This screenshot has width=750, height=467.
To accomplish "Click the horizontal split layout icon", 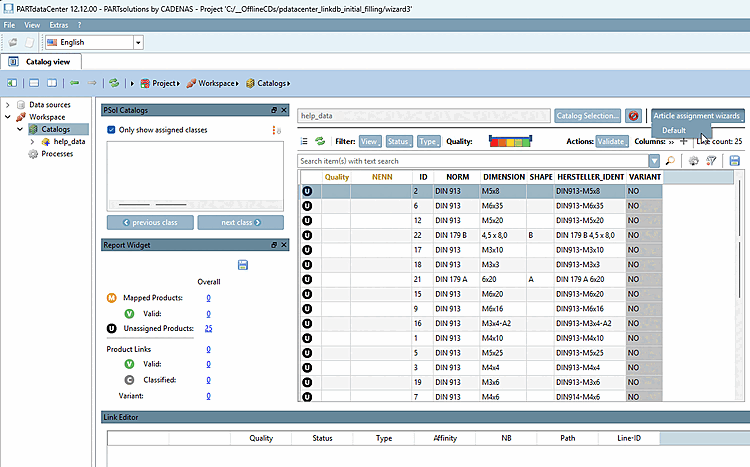I will [34, 83].
